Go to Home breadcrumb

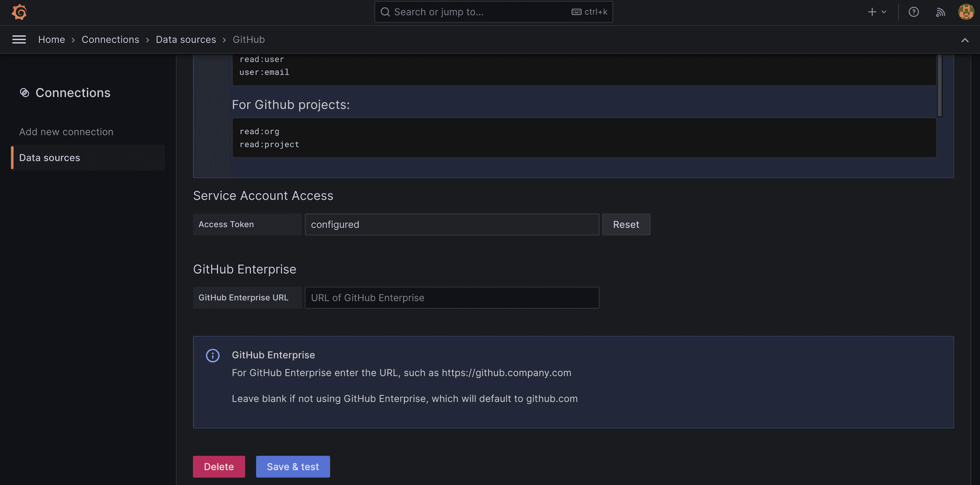(52, 40)
